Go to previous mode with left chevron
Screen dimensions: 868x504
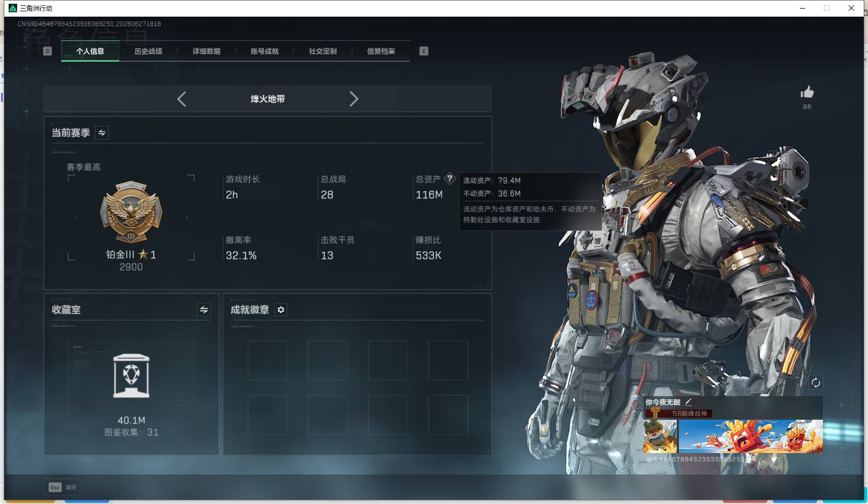tap(182, 99)
